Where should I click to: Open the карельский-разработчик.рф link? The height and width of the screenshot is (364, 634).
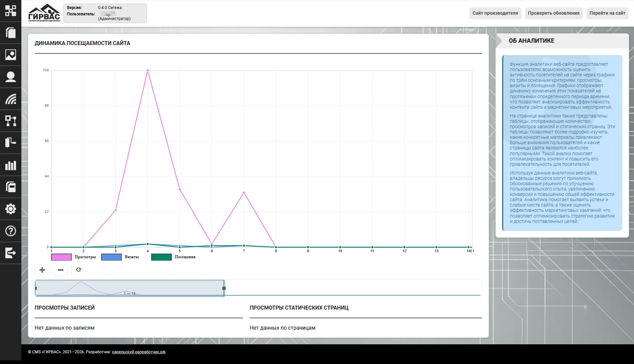(138, 352)
